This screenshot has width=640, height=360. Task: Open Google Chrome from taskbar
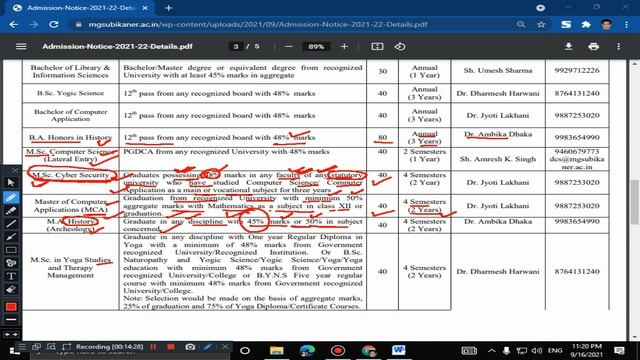coord(369,351)
